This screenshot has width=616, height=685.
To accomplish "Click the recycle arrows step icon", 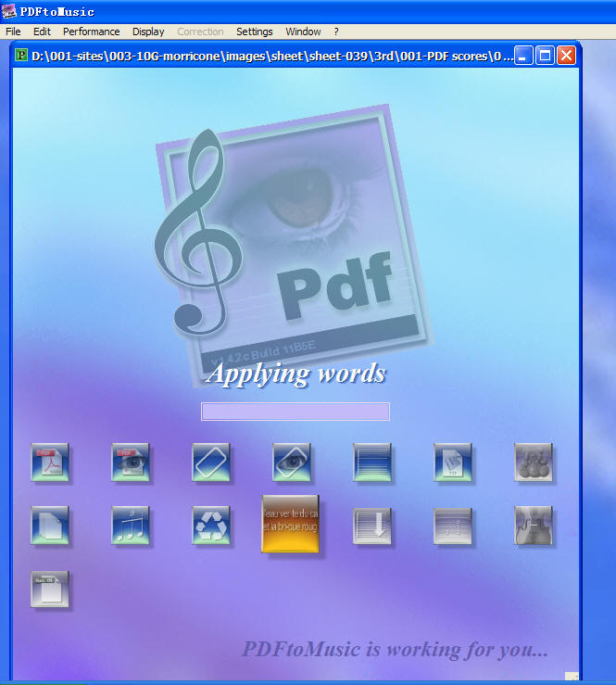I will tap(211, 526).
